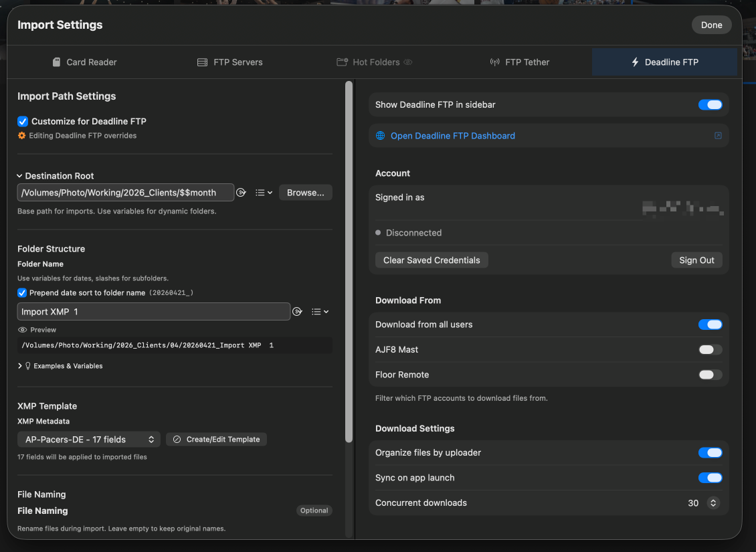
Task: Click the left panel vertical scrollbar
Action: (349, 262)
